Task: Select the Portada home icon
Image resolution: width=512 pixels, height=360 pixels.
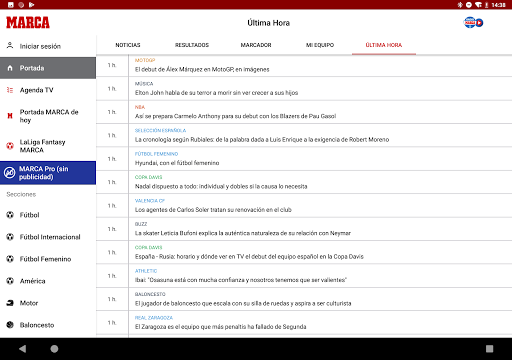Action: point(10,68)
